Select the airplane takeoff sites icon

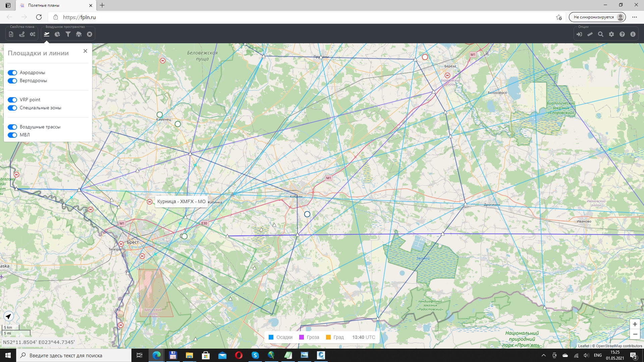click(47, 34)
